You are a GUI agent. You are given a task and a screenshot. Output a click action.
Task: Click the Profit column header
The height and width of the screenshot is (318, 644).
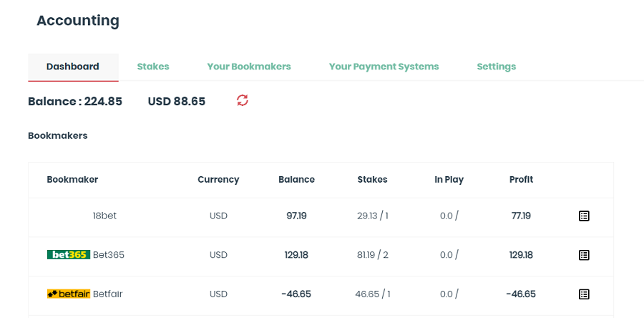tap(521, 180)
